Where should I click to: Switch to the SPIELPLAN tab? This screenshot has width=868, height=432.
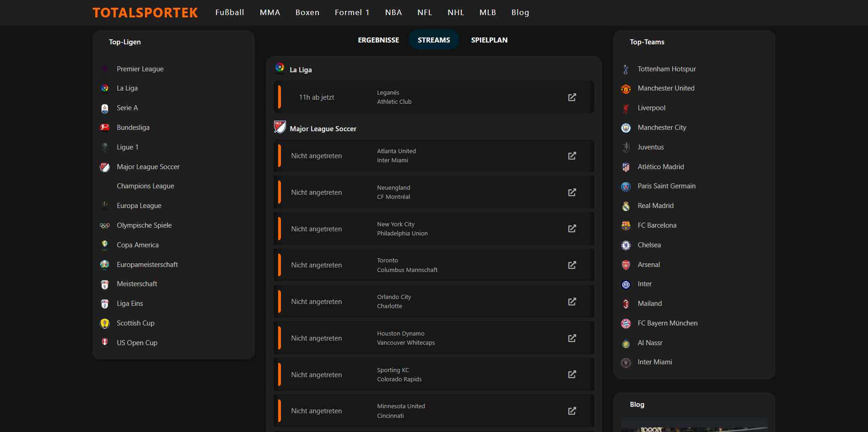click(x=489, y=40)
